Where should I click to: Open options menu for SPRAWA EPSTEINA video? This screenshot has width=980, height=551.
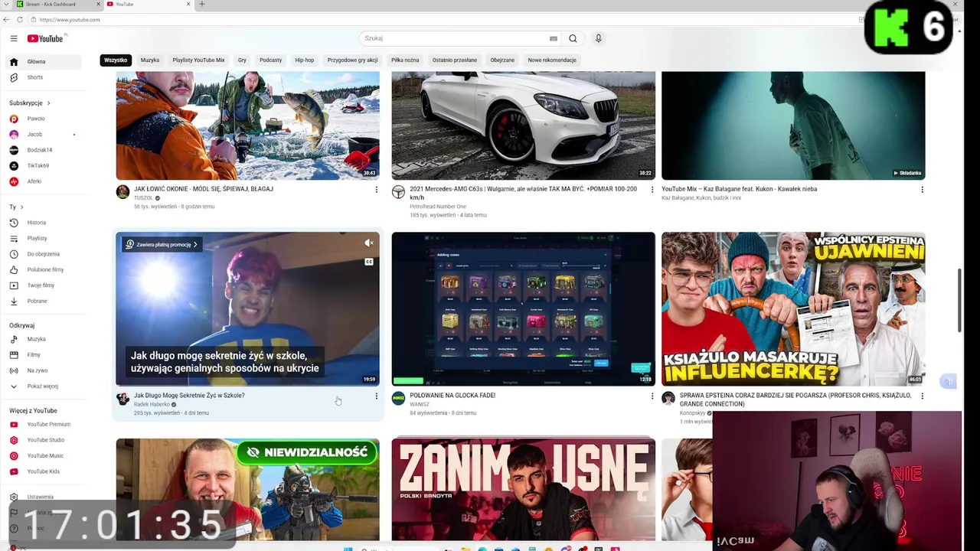click(922, 396)
